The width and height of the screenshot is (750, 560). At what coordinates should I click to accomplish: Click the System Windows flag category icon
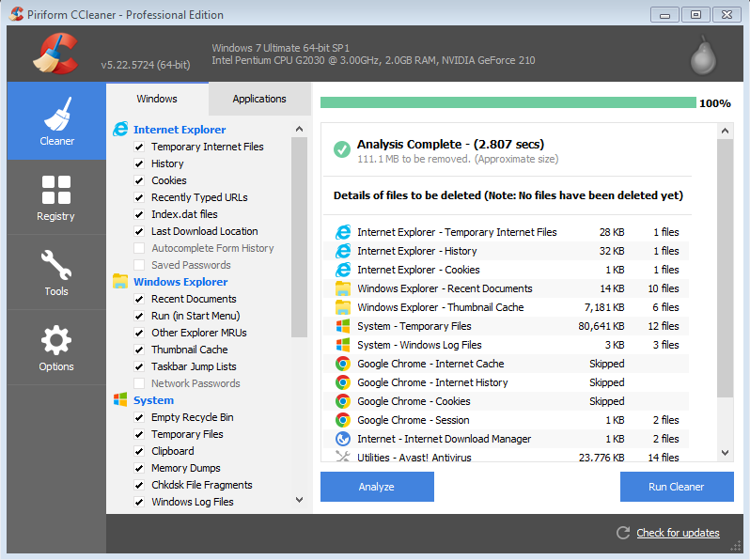(120, 399)
